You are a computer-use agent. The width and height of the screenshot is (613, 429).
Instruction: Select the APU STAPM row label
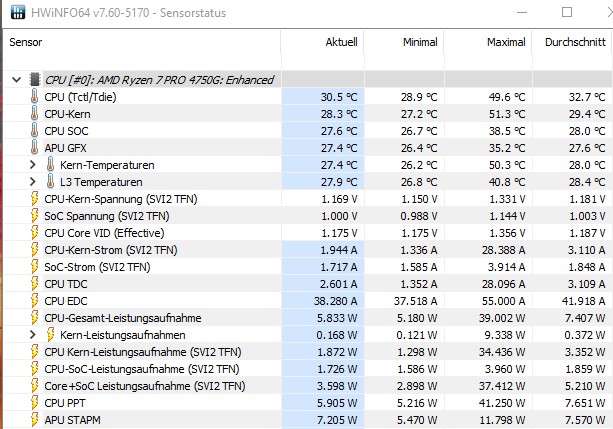pyautogui.click(x=72, y=420)
